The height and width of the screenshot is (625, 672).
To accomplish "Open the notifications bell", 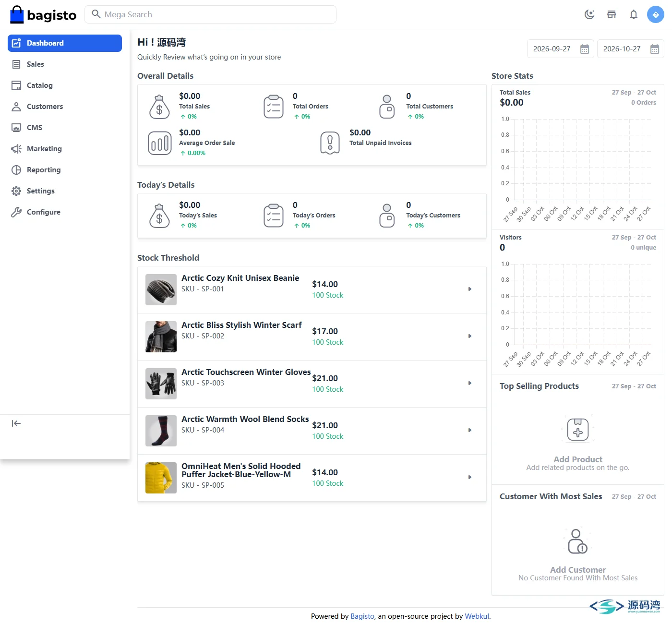I will [x=634, y=14].
